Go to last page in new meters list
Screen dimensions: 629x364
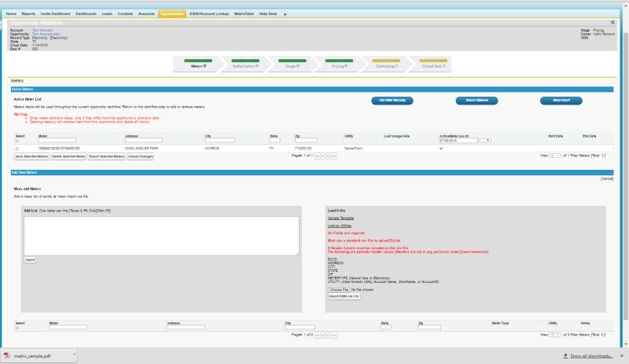pos(333,335)
